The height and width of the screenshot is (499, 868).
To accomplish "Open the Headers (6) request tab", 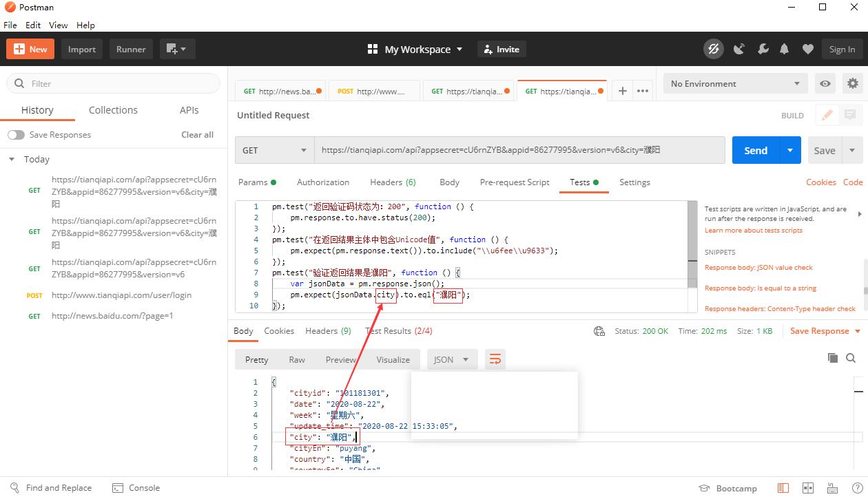I will tap(393, 182).
